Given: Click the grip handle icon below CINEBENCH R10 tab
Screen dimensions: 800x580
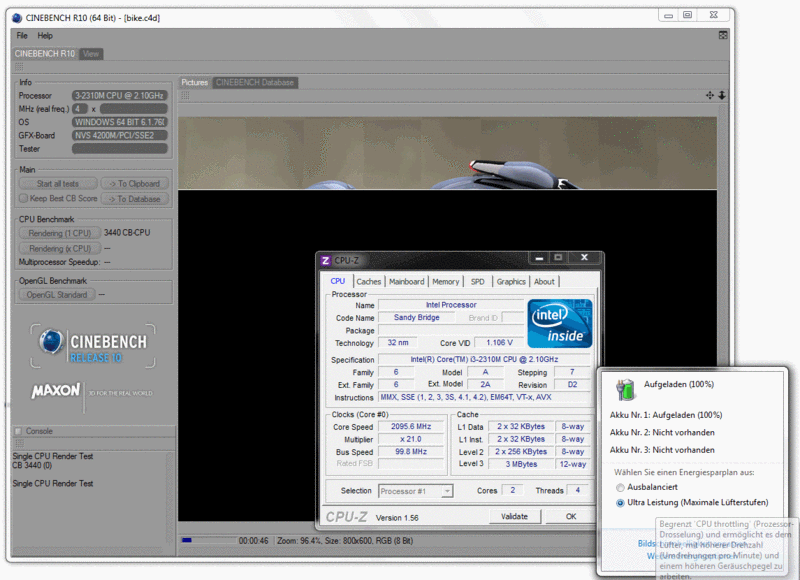Looking at the screenshot, I should (x=19, y=67).
